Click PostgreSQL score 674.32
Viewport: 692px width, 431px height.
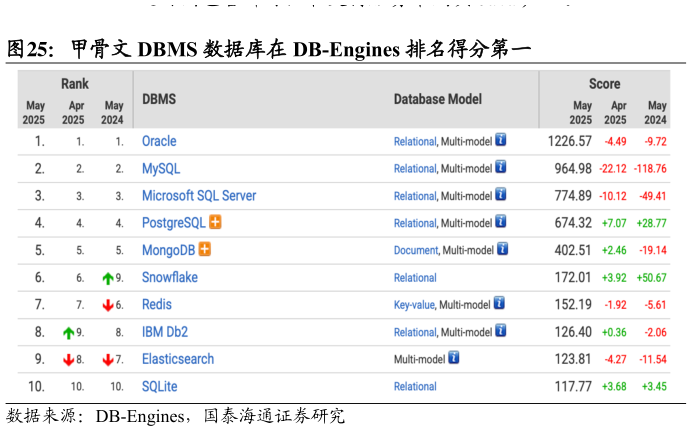[x=573, y=223]
